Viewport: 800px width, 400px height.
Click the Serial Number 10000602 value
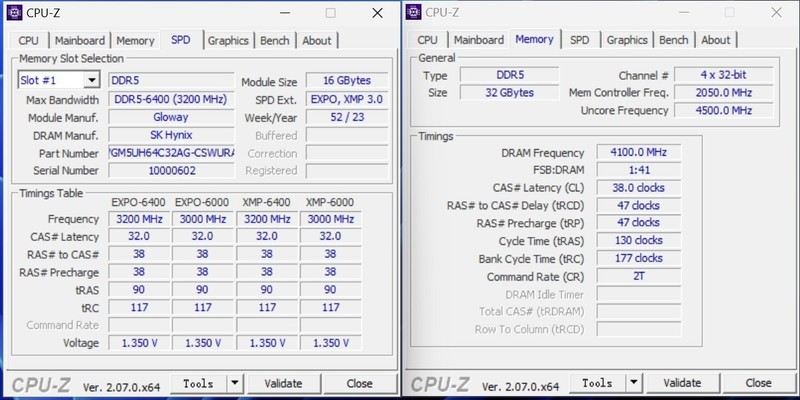point(171,170)
